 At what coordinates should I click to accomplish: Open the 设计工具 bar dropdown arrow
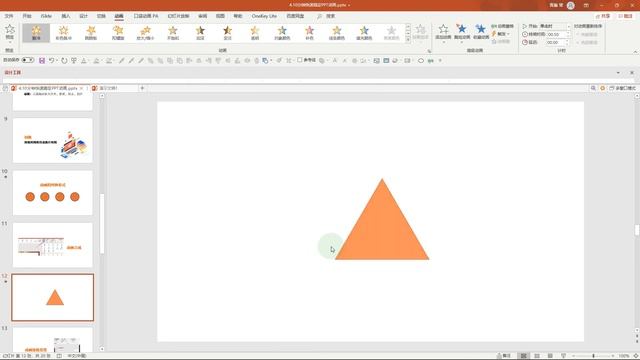(618, 73)
